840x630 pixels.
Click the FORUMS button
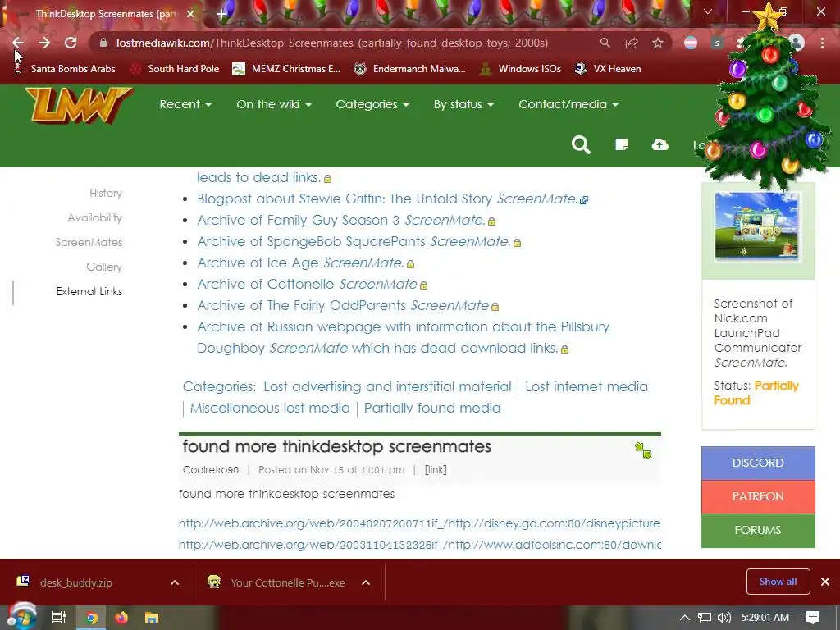tap(758, 531)
